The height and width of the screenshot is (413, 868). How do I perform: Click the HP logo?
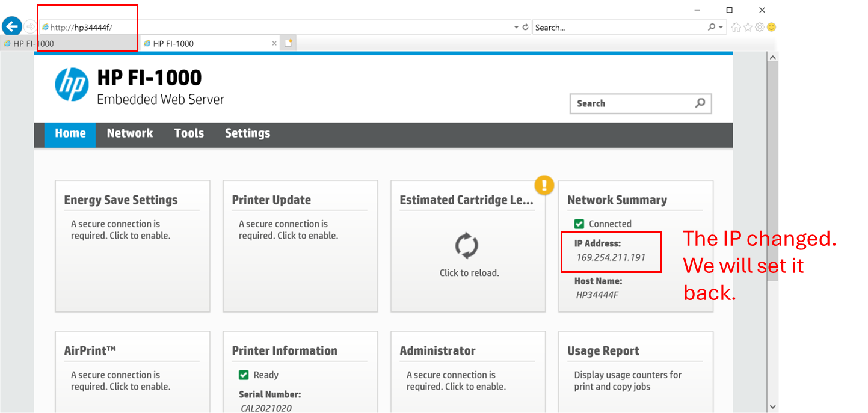click(x=72, y=85)
